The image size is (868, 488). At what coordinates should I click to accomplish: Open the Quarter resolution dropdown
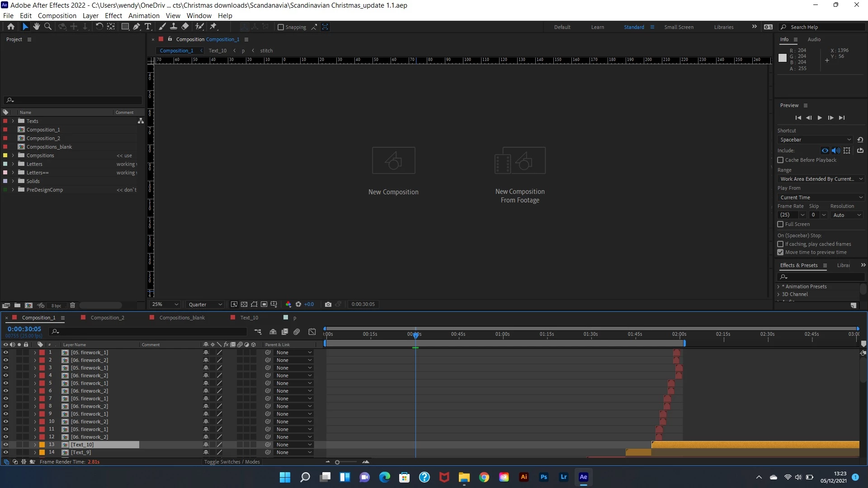click(205, 305)
